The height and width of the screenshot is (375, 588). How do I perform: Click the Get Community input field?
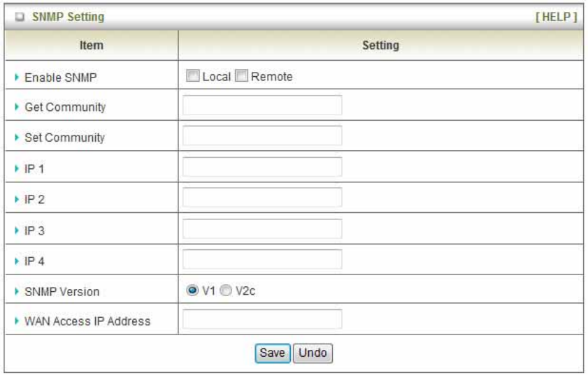[262, 105]
